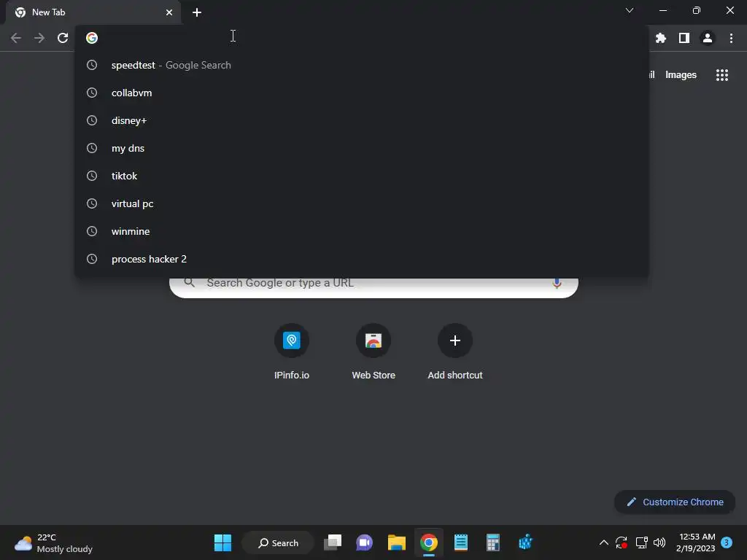Screen dimensions: 747x560
Task: Go back with the left arrow
Action: pos(16,38)
